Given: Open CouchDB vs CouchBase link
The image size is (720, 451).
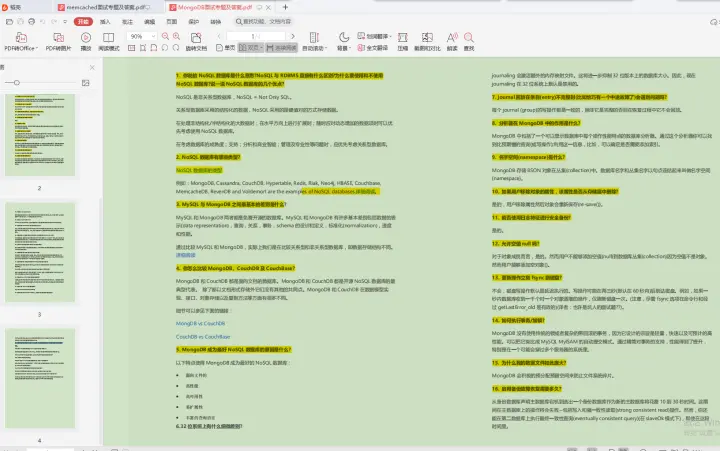Looking at the screenshot, I should 203,337.
